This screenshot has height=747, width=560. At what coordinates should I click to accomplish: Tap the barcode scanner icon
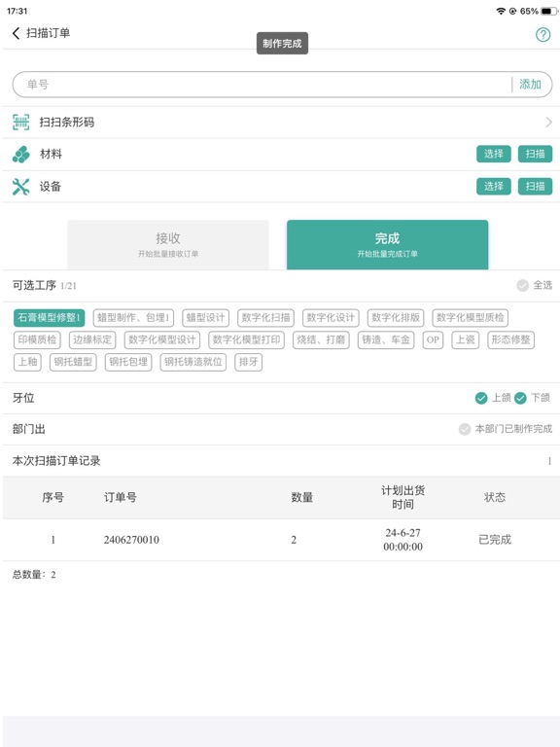tap(21, 123)
